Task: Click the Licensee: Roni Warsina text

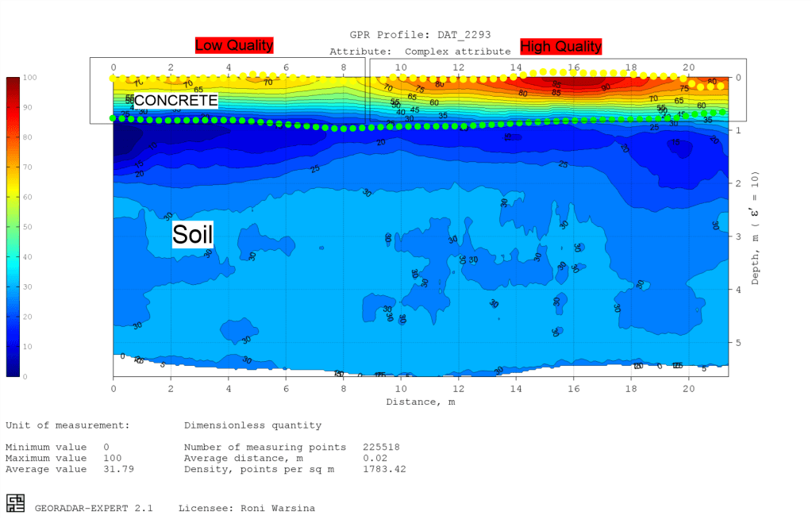Action: click(247, 508)
